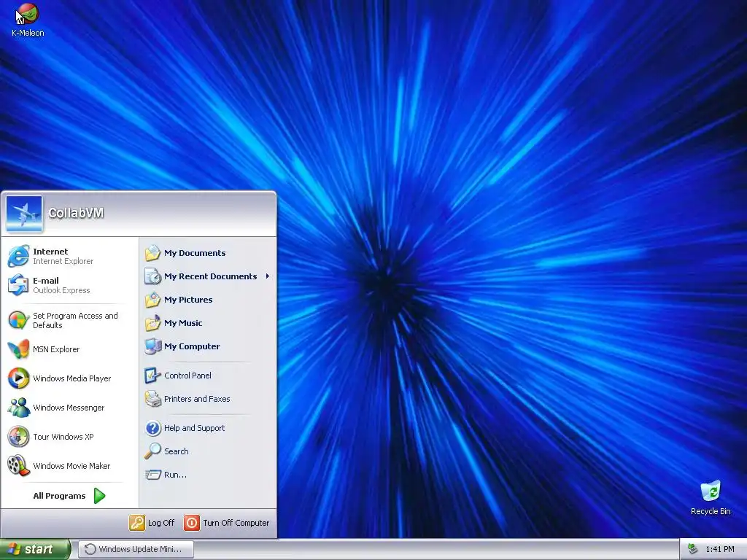Click the 1:41 PM clock

pos(720,549)
